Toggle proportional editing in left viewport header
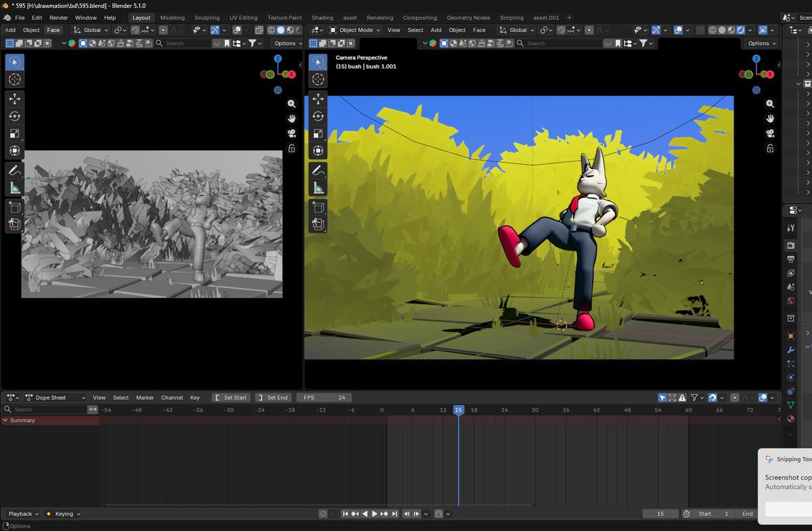Viewport: 812px width, 531px height. [x=163, y=30]
